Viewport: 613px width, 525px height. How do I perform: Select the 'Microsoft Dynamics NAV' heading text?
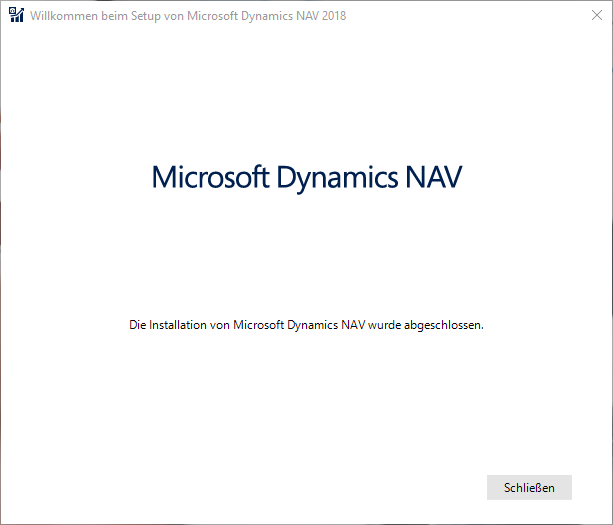[307, 177]
